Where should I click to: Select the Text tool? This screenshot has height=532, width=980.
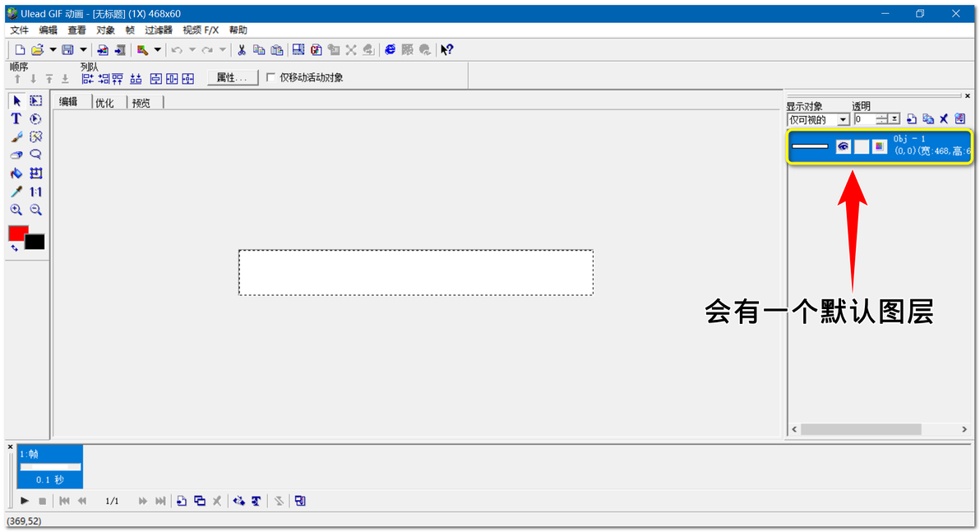point(16,118)
